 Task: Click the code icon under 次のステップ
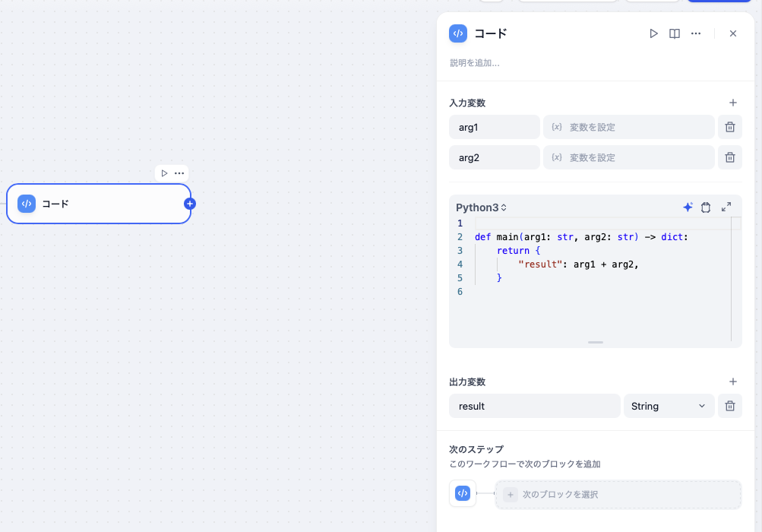463,493
